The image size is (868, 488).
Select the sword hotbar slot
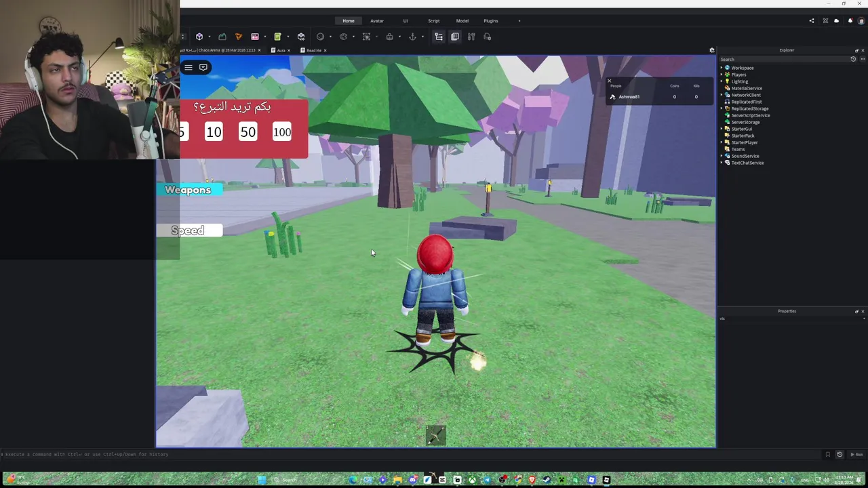click(x=436, y=435)
